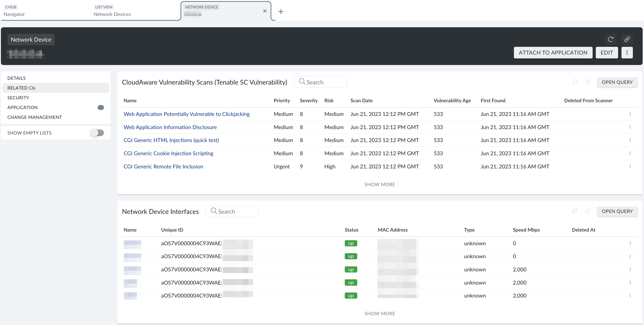Image resolution: width=644 pixels, height=325 pixels.
Task: Enable the SHOW EMPTY LISTS toggle
Action: tap(98, 133)
